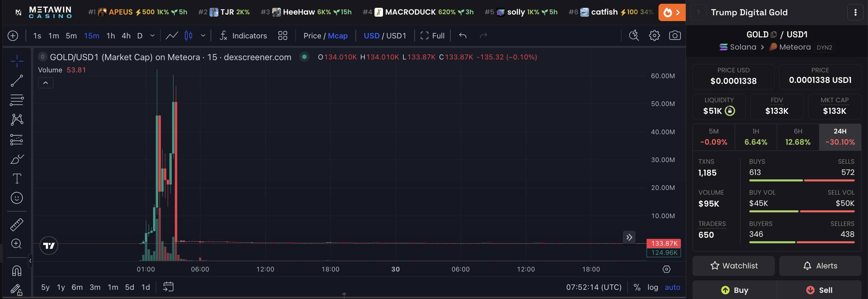Open the token options three-dot menu
868x299 pixels.
[x=855, y=13]
